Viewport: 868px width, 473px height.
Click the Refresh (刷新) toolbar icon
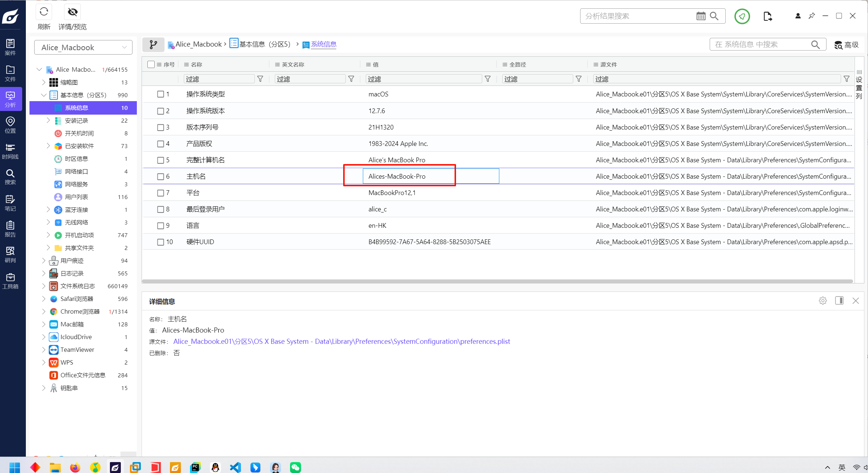(x=44, y=12)
